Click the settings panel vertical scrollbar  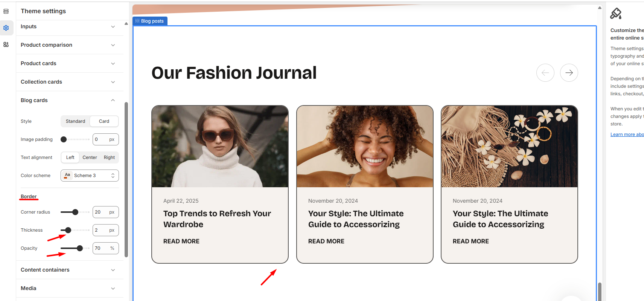[x=126, y=179]
